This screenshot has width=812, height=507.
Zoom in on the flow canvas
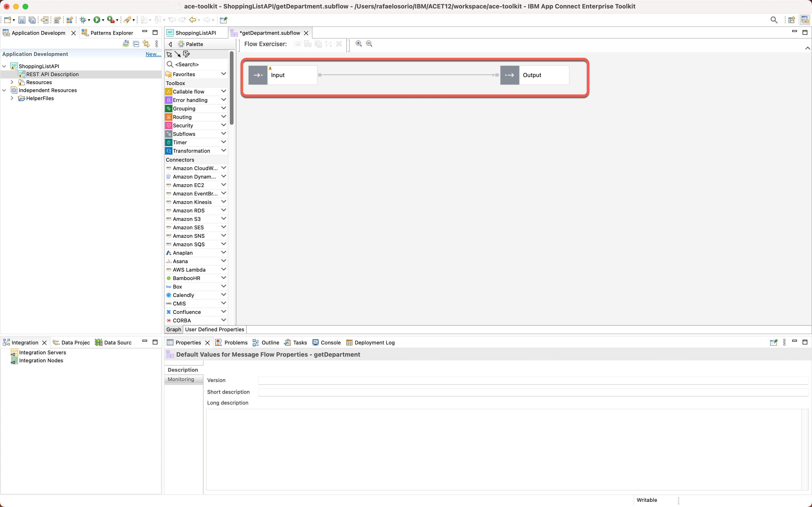[x=358, y=44]
